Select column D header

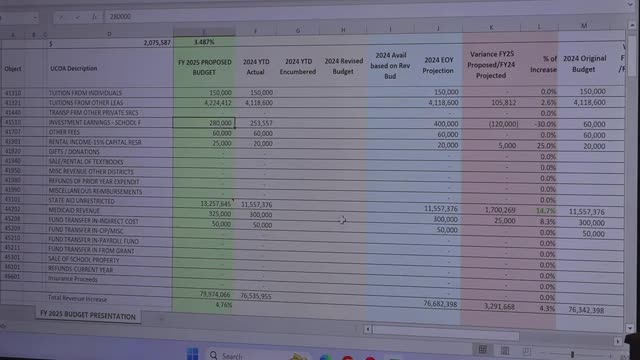[109, 34]
